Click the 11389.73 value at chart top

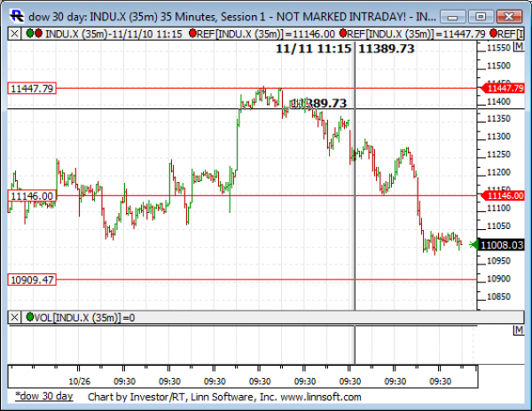point(387,49)
